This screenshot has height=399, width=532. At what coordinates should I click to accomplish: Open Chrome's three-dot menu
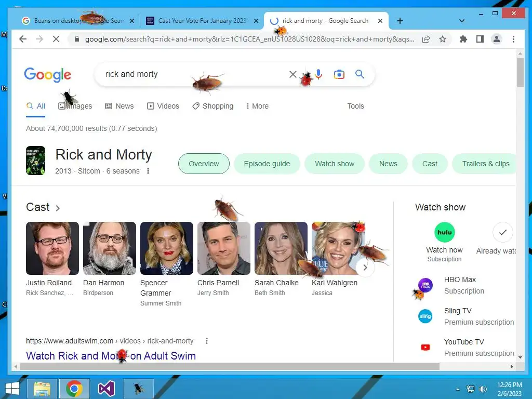tap(513, 39)
